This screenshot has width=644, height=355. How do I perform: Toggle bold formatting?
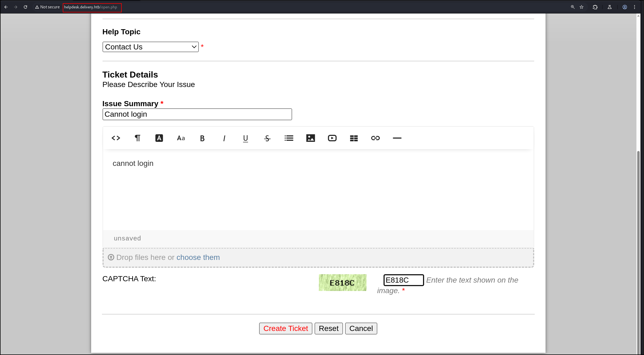[x=202, y=138]
